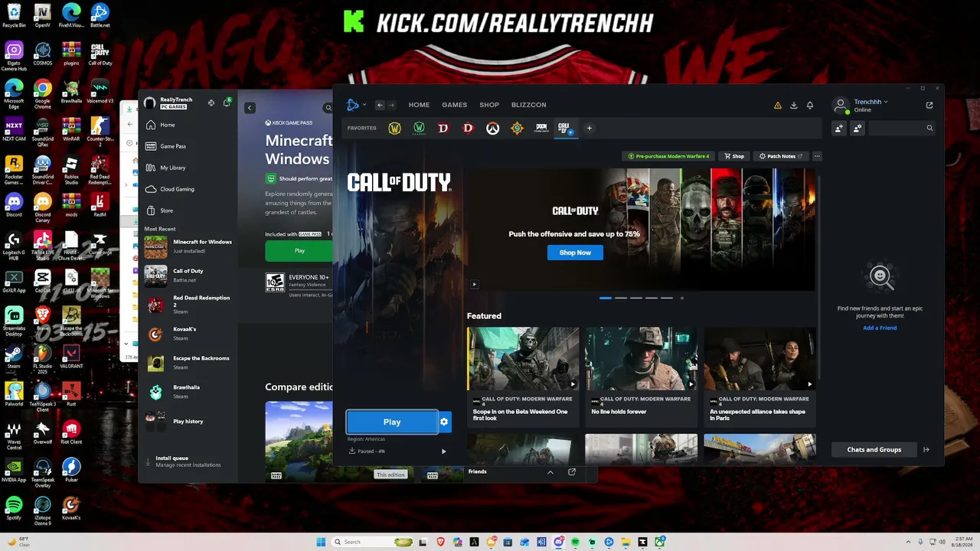Viewport: 980px width, 551px height.
Task: Go to Battle.net Home tab
Action: [x=419, y=106]
